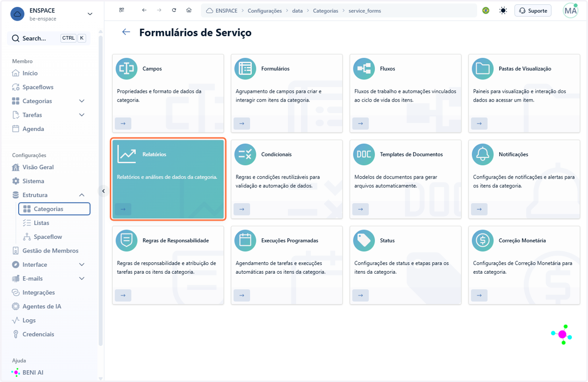Collapse the Estrutura section
588x382 pixels.
[x=82, y=195]
